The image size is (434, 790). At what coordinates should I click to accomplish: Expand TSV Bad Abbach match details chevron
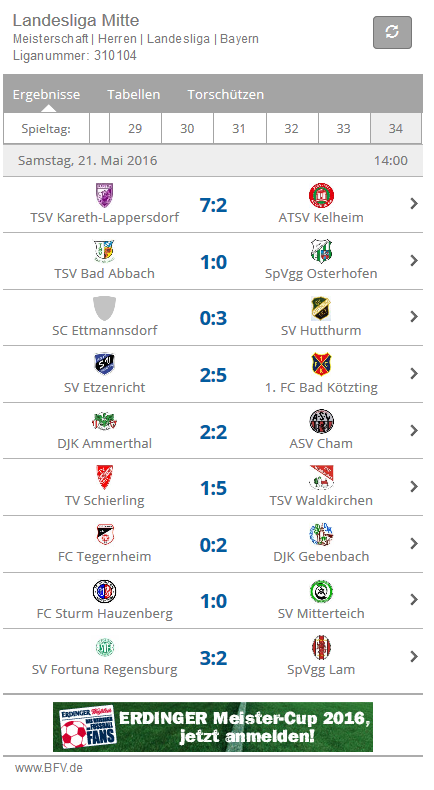point(414,260)
